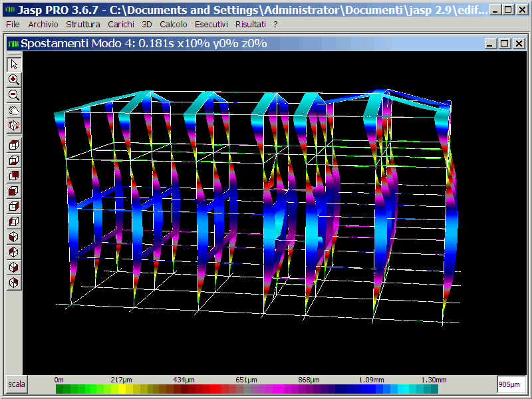The height and width of the screenshot is (399, 532).
Task: Open the Archivio menu
Action: pos(43,24)
